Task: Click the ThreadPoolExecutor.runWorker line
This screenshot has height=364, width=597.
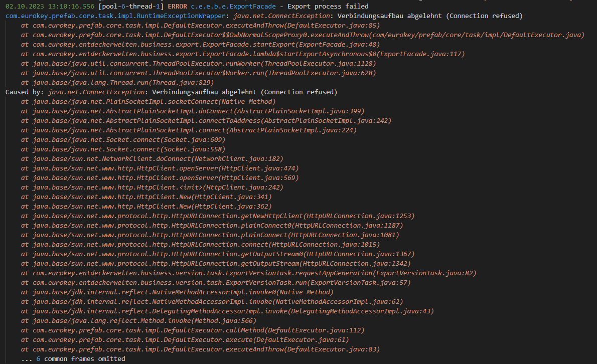Action: pos(198,64)
